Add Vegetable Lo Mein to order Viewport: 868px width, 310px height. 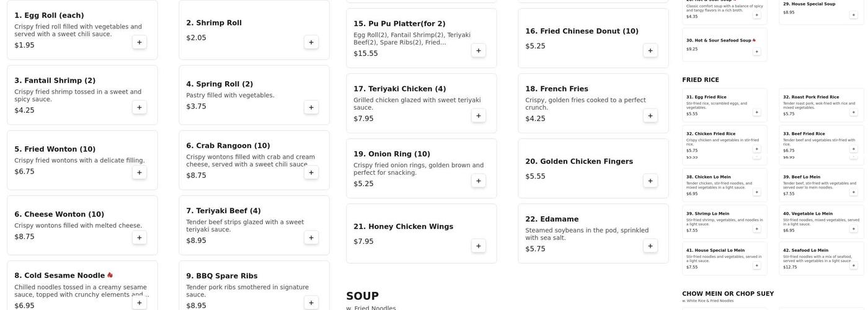click(x=853, y=229)
